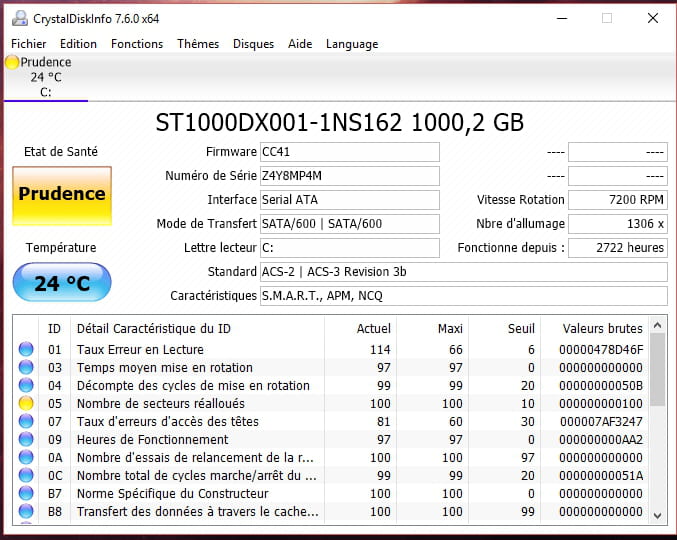Click raw value 00000478D46F
The width and height of the screenshot is (677, 540).
(x=601, y=350)
